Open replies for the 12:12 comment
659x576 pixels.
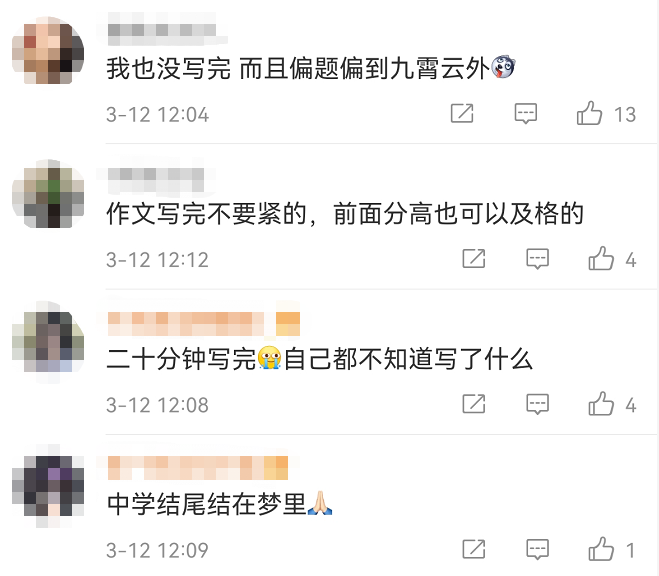click(538, 258)
